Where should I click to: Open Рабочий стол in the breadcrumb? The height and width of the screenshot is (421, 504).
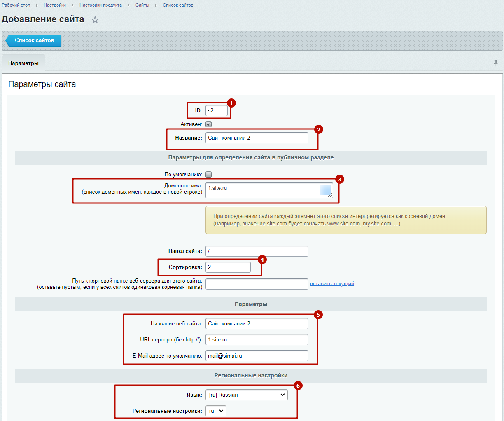(x=16, y=5)
